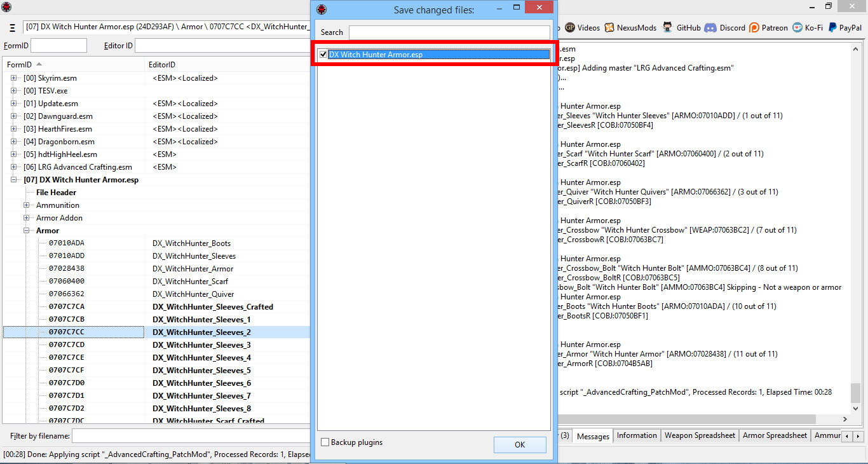Click the Filter by filename field

pos(191,436)
